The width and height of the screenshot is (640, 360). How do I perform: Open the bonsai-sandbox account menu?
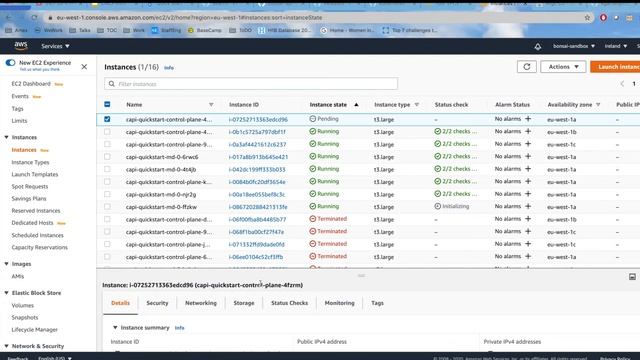573,46
